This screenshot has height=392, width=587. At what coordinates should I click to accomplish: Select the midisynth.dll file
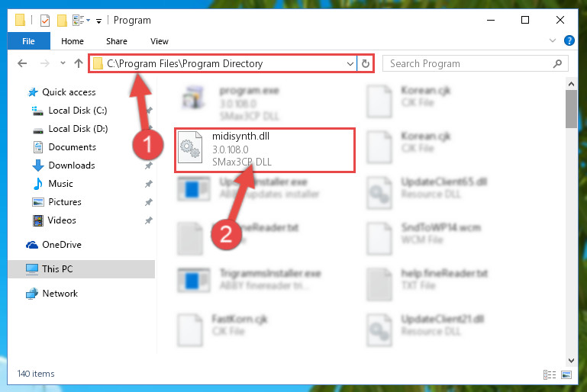[265, 150]
